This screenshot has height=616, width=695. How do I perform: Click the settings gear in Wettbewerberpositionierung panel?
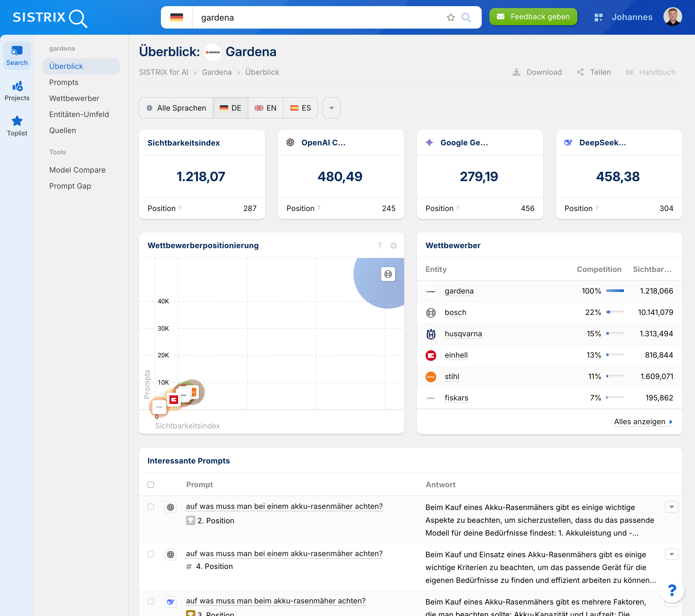[393, 246]
